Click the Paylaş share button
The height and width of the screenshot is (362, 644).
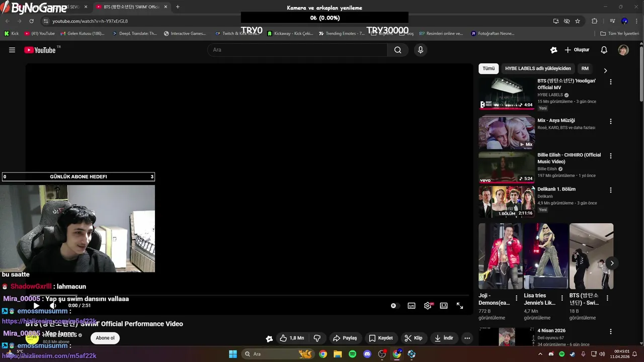[345, 338]
